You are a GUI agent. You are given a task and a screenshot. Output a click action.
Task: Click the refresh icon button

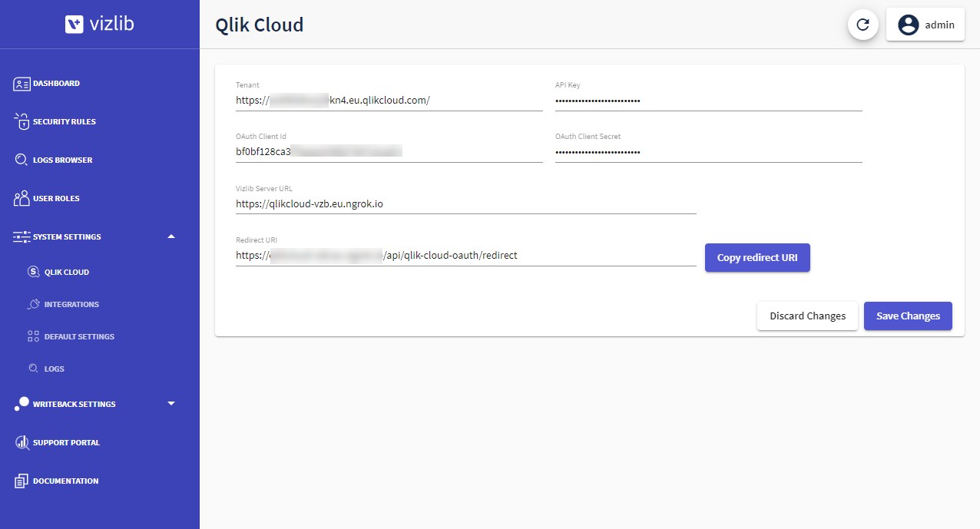862,25
